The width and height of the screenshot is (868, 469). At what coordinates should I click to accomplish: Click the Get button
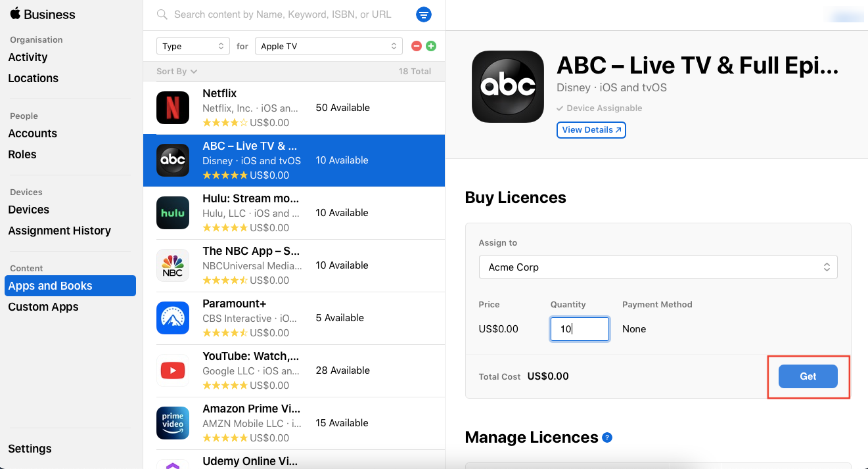808,376
